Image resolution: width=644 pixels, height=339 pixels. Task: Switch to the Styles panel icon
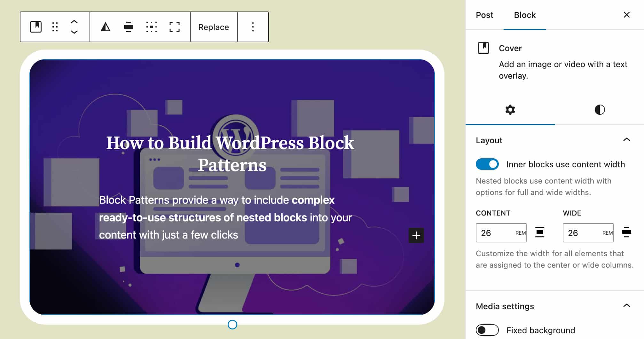600,110
